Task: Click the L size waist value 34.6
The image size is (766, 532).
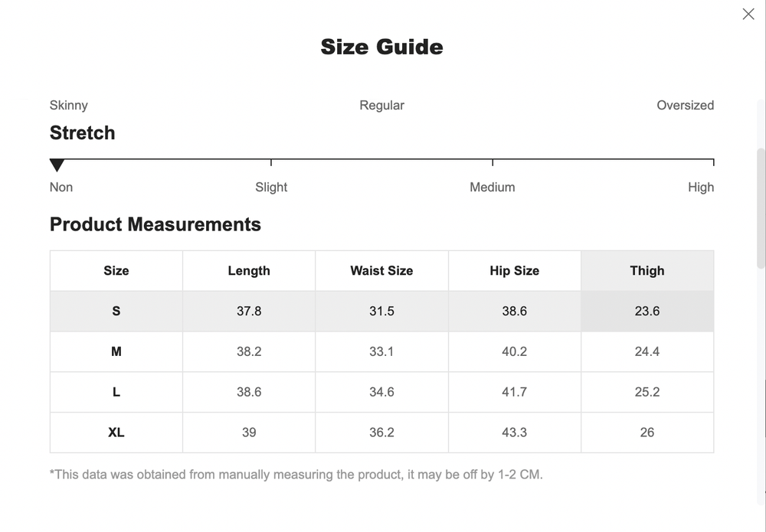Action: pos(381,391)
